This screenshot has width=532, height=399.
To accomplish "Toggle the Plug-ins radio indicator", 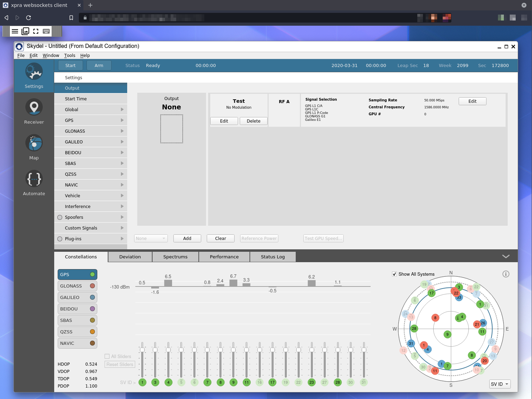I will click(60, 239).
